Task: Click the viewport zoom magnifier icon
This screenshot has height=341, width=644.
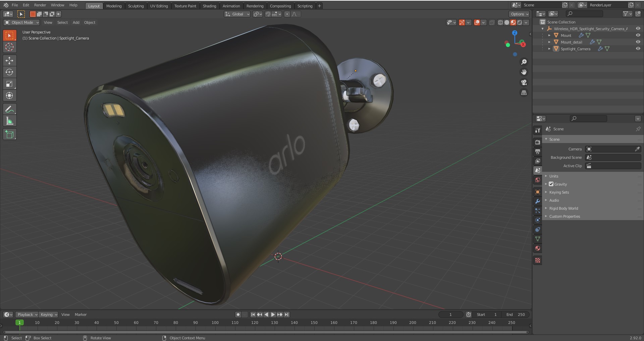Action: (x=524, y=62)
